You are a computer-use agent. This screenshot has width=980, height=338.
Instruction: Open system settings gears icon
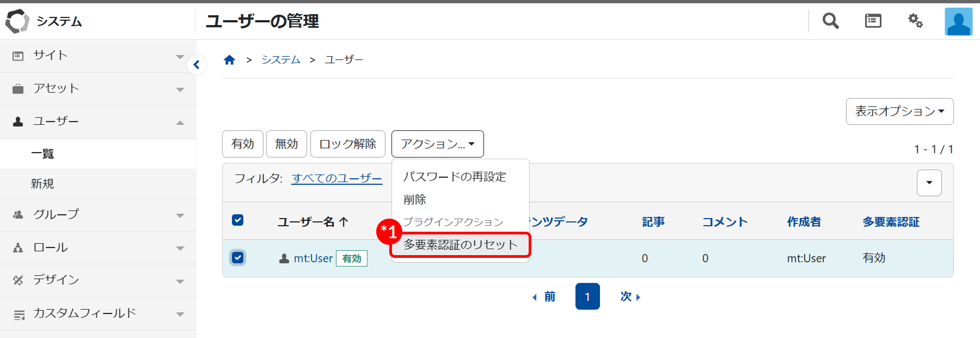pos(915,21)
